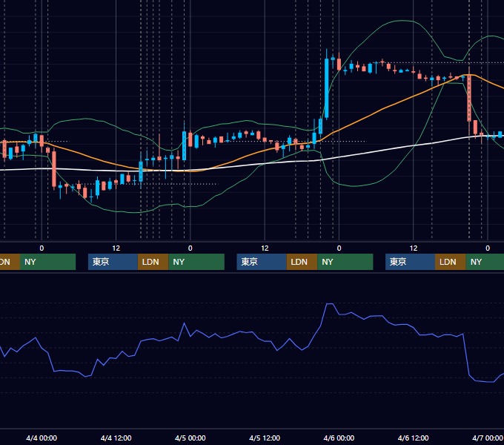The width and height of the screenshot is (504, 445).
Task: Select the green upper Bollinger band line
Action: pos(400,21)
